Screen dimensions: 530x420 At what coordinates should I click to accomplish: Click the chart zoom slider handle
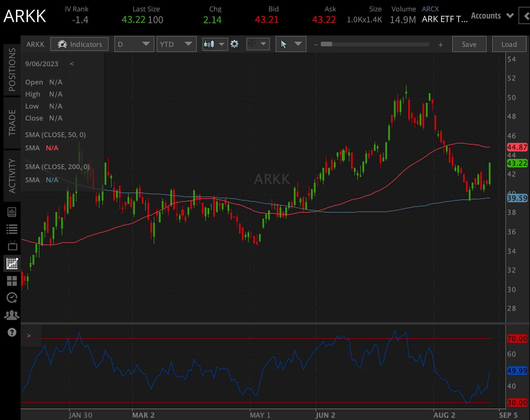coord(326,44)
